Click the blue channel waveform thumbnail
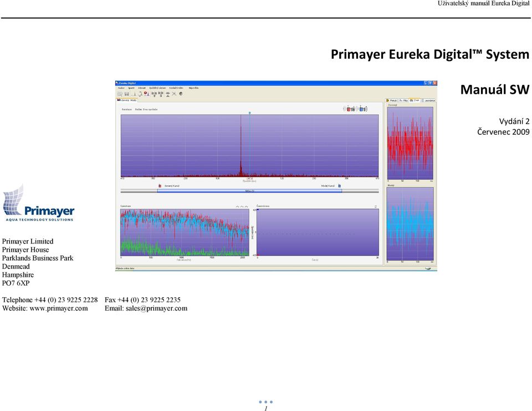 click(410, 224)
